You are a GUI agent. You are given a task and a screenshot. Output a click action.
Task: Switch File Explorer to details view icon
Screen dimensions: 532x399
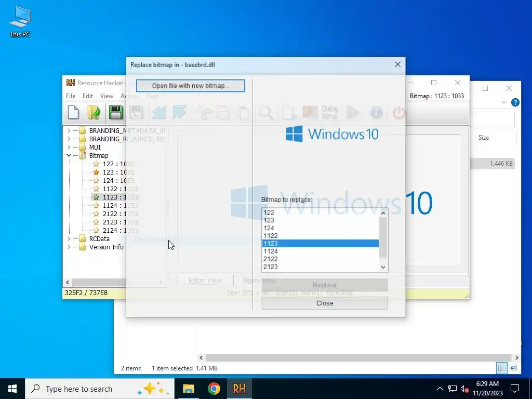[x=502, y=368]
